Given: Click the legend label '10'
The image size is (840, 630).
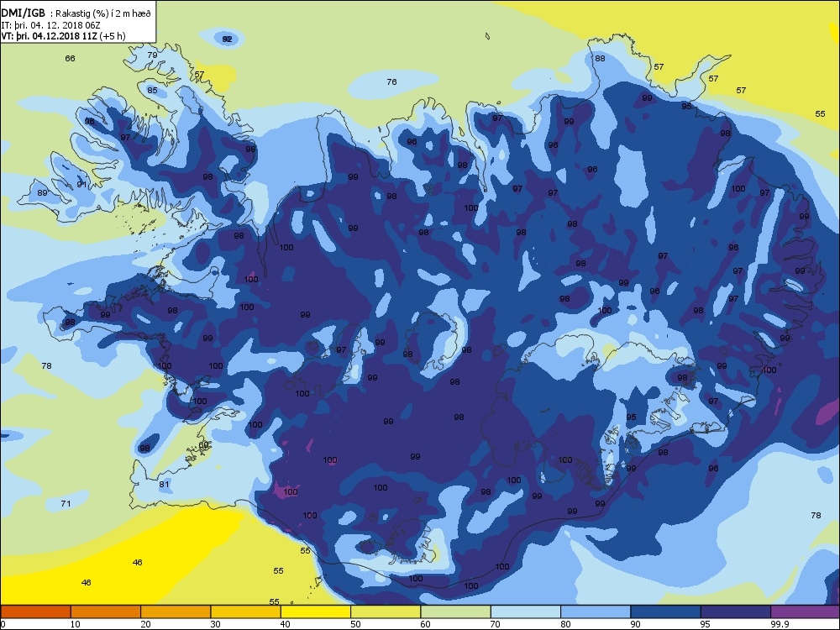Looking at the screenshot, I should coord(76,624).
